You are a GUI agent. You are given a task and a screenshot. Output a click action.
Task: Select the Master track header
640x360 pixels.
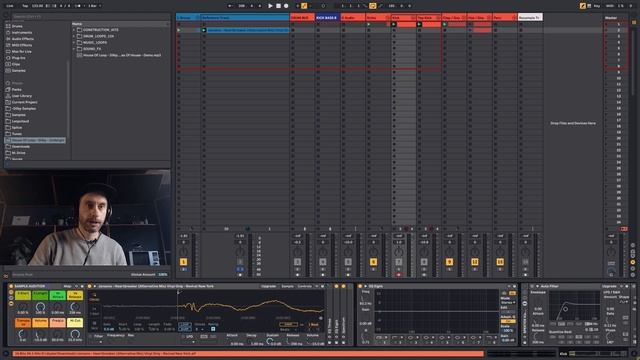coord(616,18)
